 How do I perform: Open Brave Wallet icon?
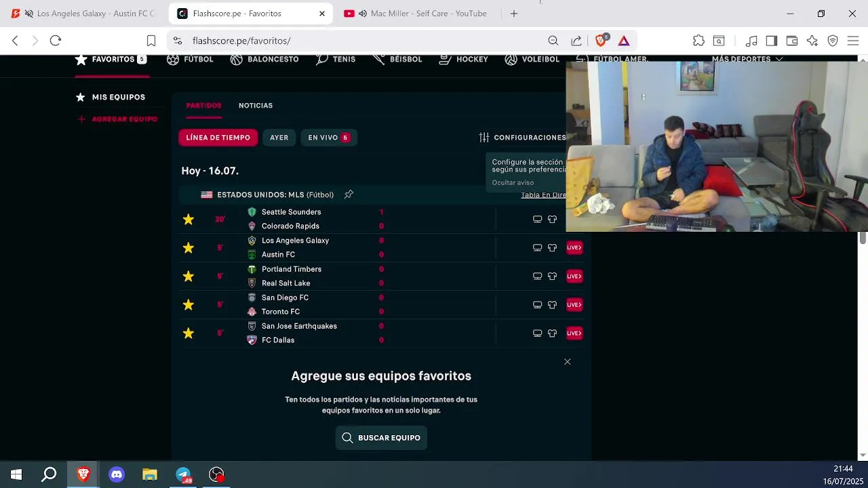click(x=791, y=41)
